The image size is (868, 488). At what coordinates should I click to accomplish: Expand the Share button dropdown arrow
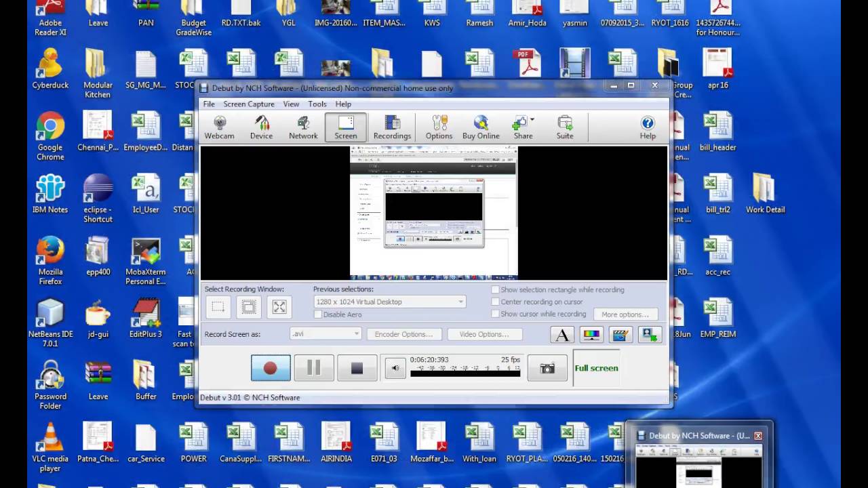(532, 120)
